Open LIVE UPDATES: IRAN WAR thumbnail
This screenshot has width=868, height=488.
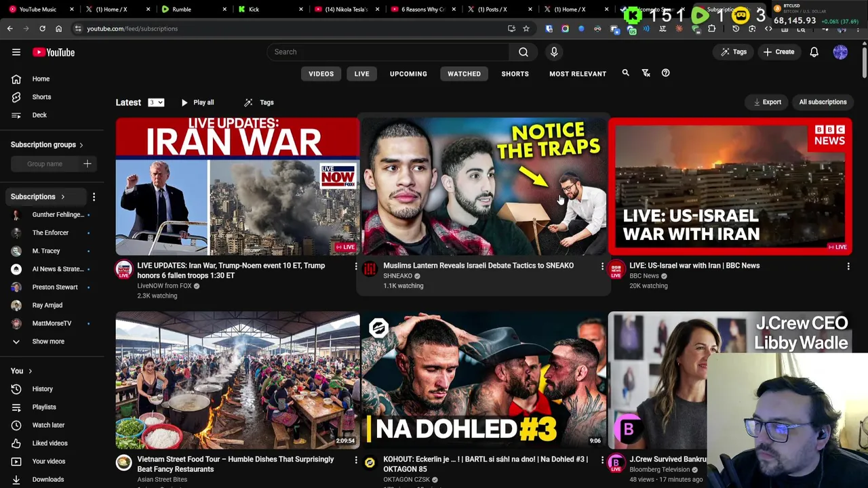(237, 186)
